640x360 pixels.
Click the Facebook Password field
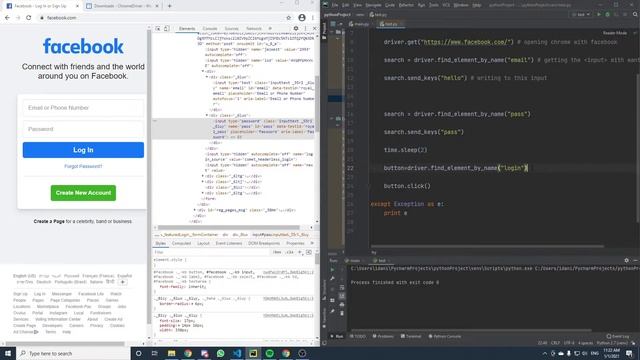point(83,129)
